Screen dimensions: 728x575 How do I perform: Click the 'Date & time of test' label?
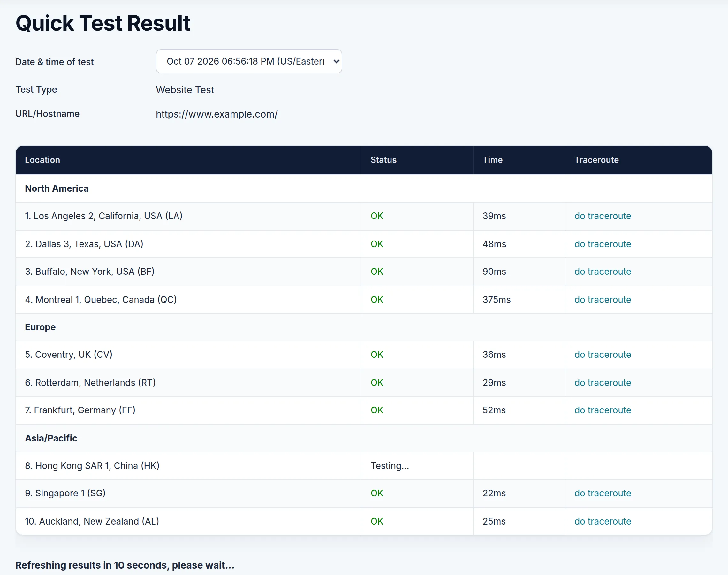(x=55, y=62)
